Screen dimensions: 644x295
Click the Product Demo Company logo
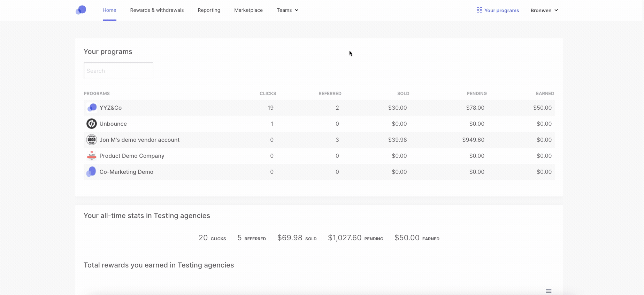coord(92,156)
